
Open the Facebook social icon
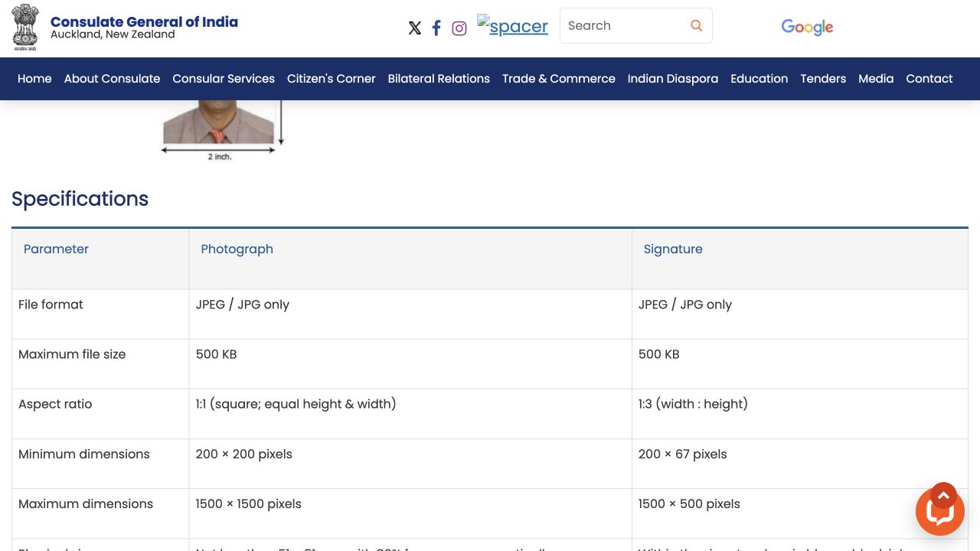(x=436, y=28)
